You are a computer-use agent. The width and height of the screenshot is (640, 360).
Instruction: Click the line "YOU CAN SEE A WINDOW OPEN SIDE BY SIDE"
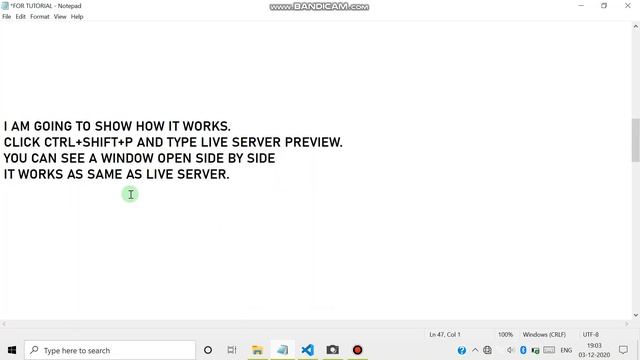pos(139,158)
